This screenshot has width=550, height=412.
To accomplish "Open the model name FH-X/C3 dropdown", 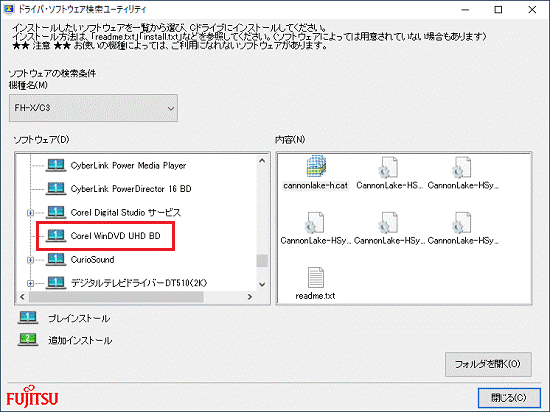I will 93,108.
